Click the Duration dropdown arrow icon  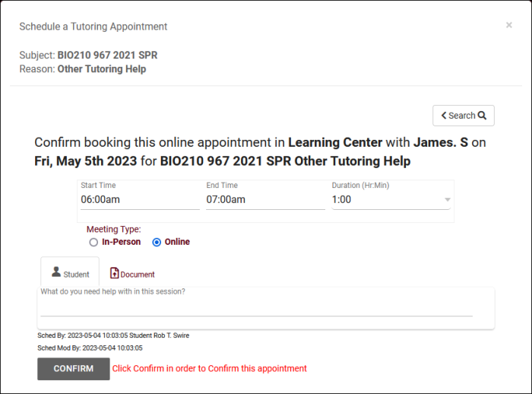[x=447, y=200]
